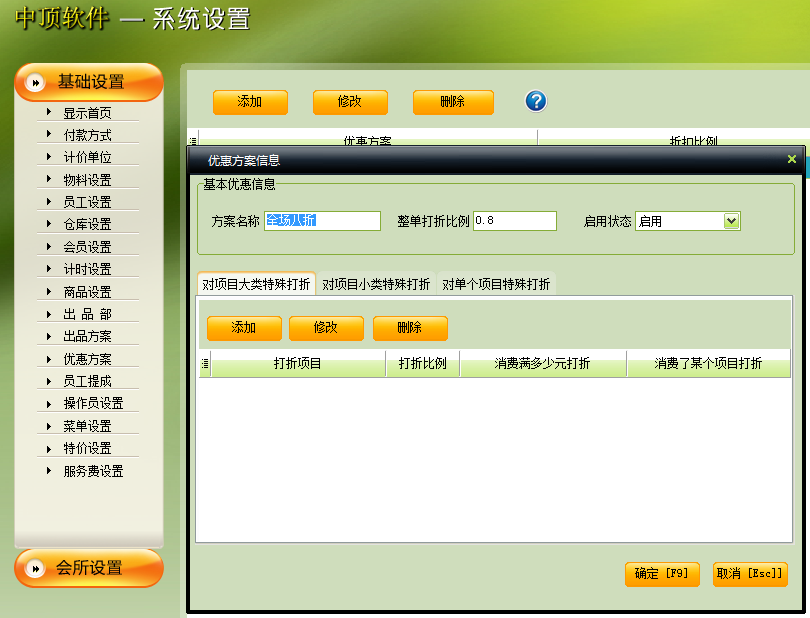Open 特价设置 in the sidebar

point(87,448)
